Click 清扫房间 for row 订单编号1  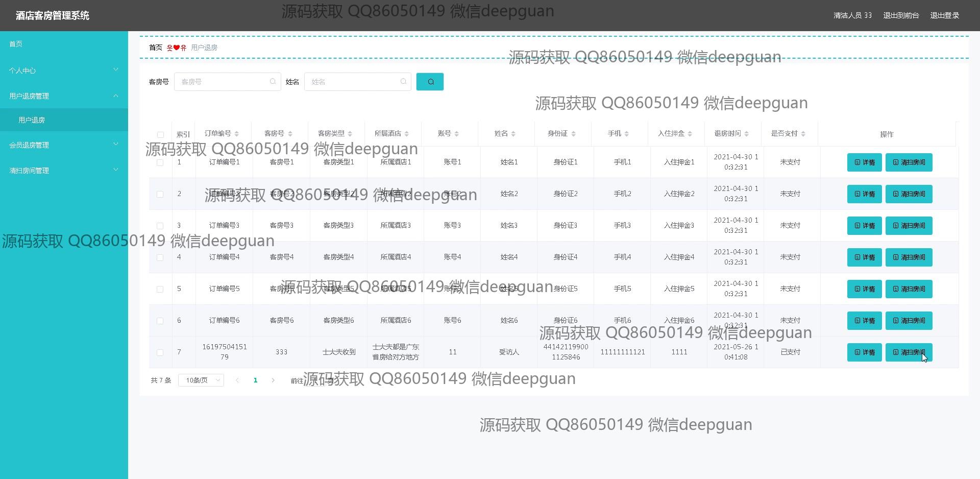[909, 162]
